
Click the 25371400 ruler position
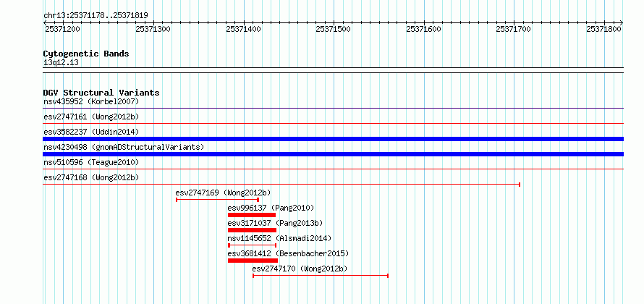tap(244, 29)
